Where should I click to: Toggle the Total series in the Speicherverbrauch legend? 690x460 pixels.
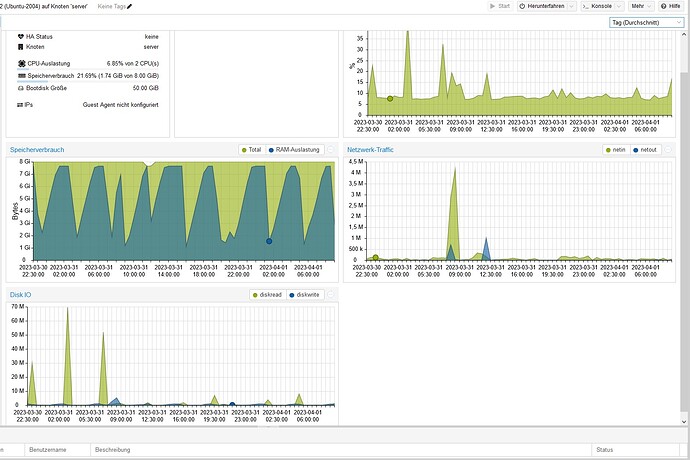(x=251, y=150)
